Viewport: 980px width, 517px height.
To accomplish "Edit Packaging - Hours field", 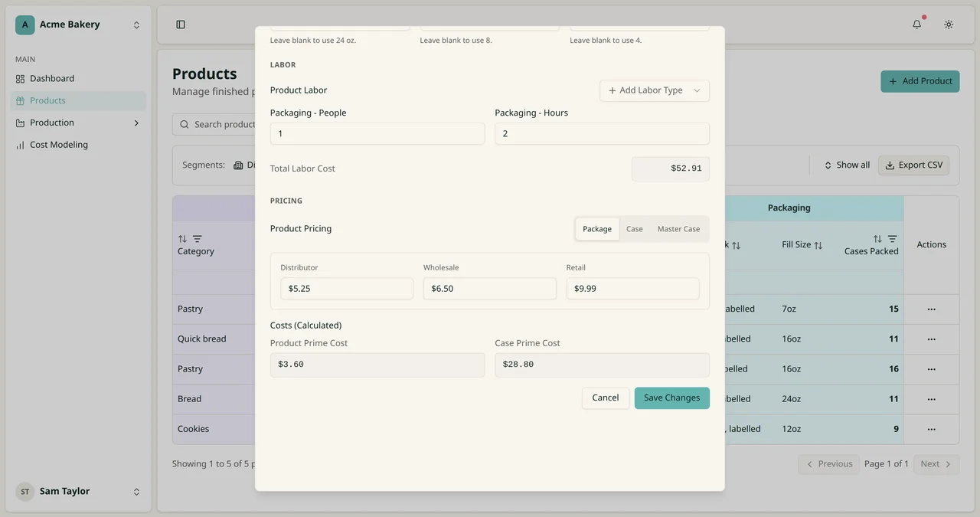I will [x=603, y=134].
